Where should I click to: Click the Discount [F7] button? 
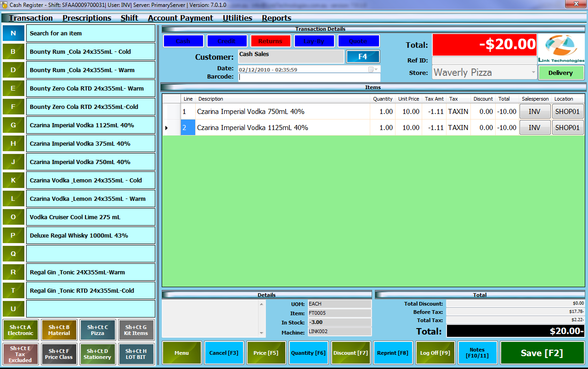pos(351,353)
